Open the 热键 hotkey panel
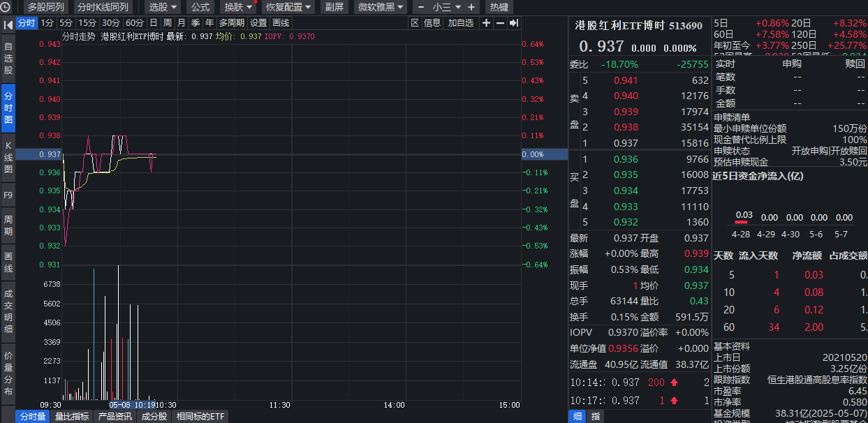The height and width of the screenshot is (423, 868). tap(499, 7)
